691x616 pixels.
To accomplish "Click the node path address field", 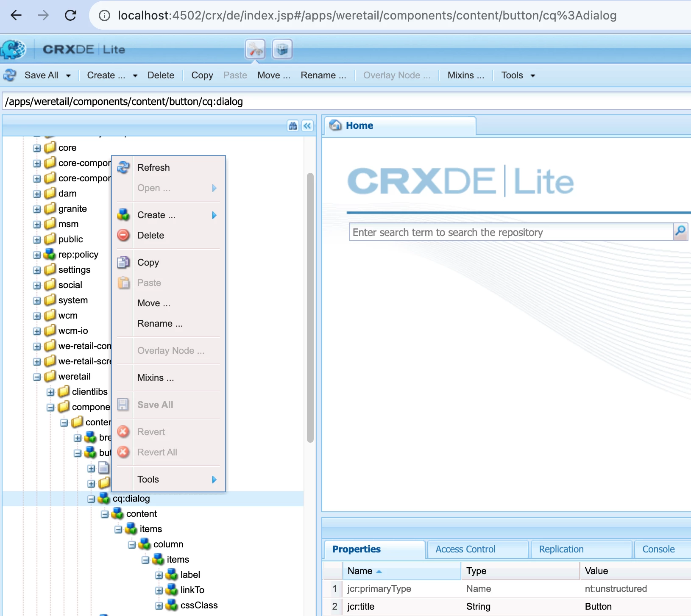I will [346, 102].
